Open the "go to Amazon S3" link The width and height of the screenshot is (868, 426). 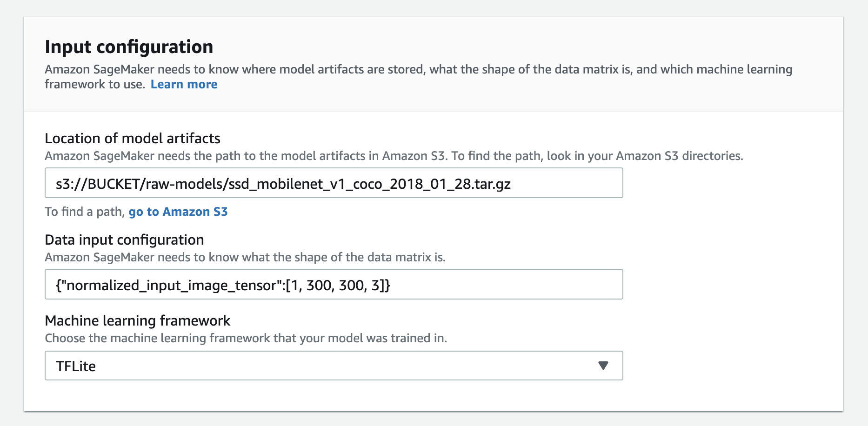pyautogui.click(x=178, y=212)
